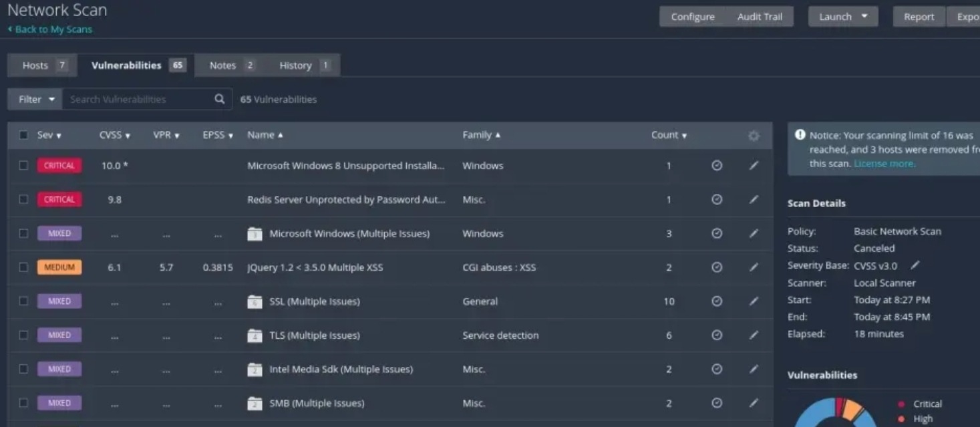This screenshot has height=427, width=980.
Task: Select the Vulnerabilities tab
Action: click(137, 65)
